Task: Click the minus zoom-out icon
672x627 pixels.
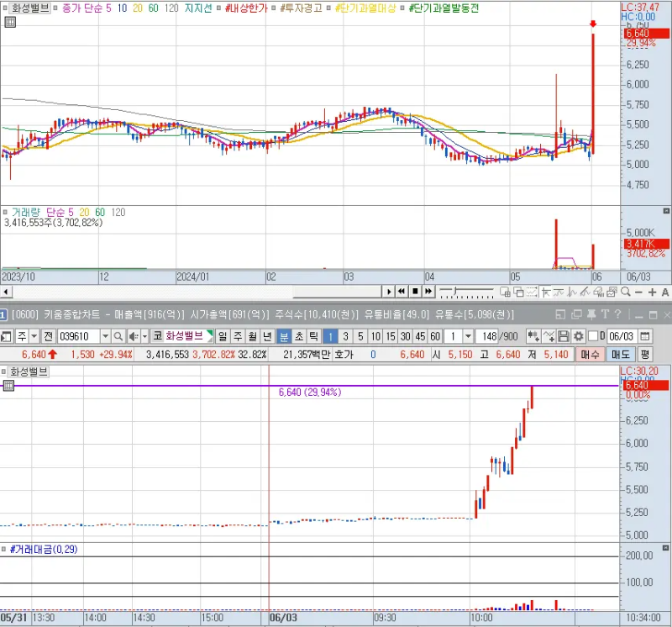Action: tap(638, 292)
